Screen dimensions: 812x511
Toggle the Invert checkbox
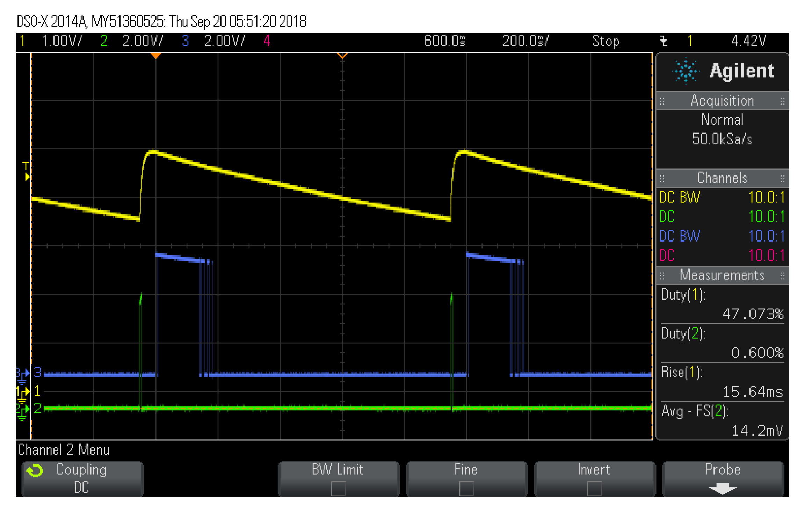[594, 488]
